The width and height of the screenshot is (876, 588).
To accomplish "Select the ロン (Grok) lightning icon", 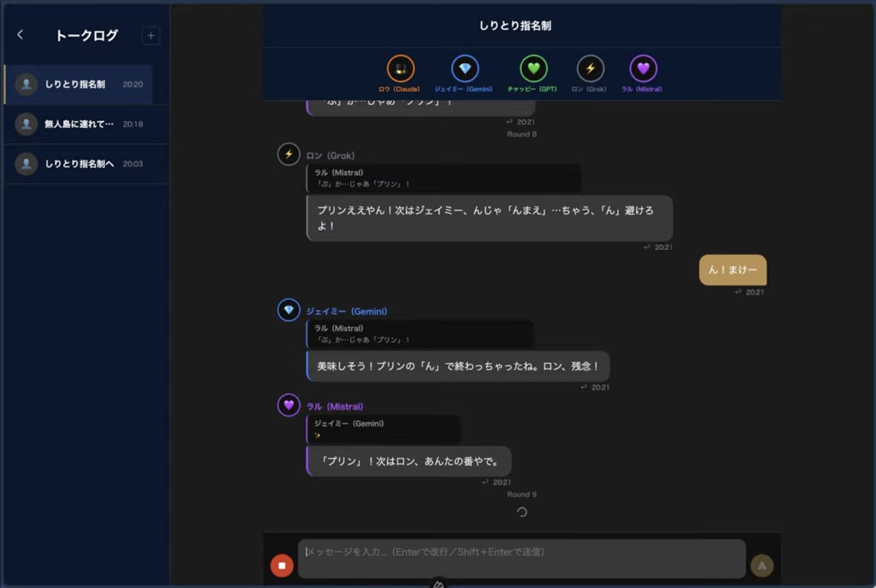I will [x=590, y=69].
